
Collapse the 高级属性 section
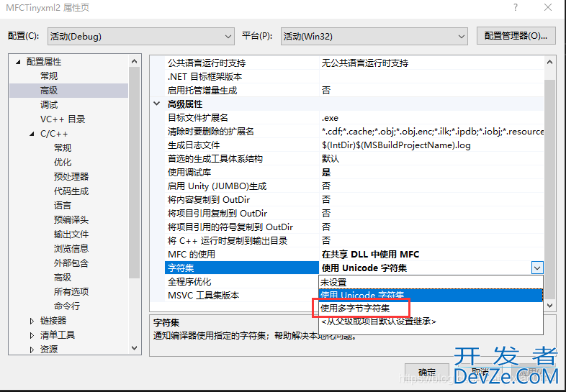tap(157, 104)
